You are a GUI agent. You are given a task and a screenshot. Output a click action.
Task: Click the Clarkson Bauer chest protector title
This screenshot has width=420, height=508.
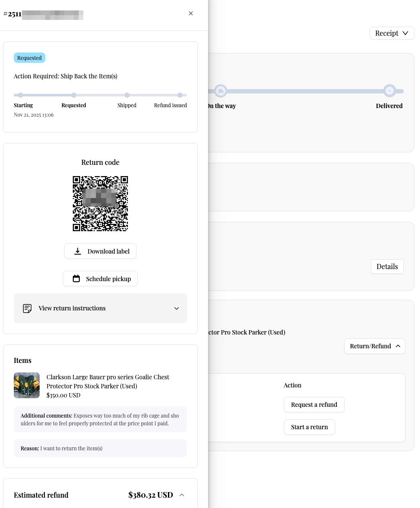pyautogui.click(x=108, y=381)
